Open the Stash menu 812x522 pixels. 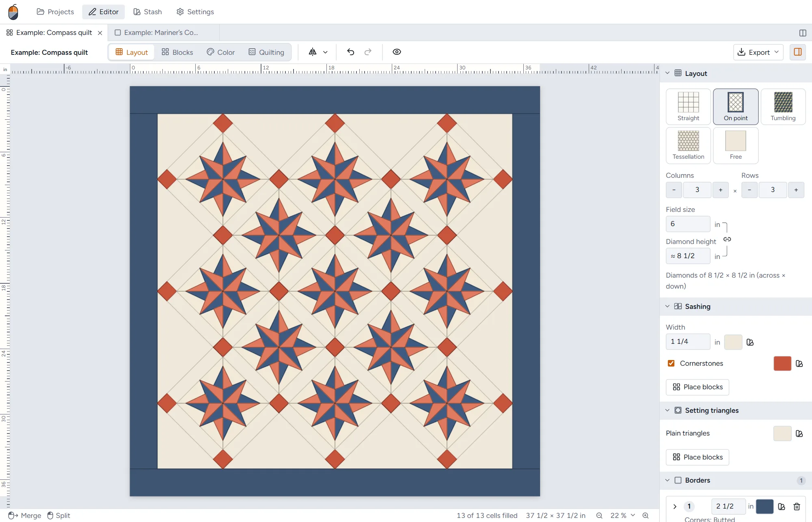[148, 12]
